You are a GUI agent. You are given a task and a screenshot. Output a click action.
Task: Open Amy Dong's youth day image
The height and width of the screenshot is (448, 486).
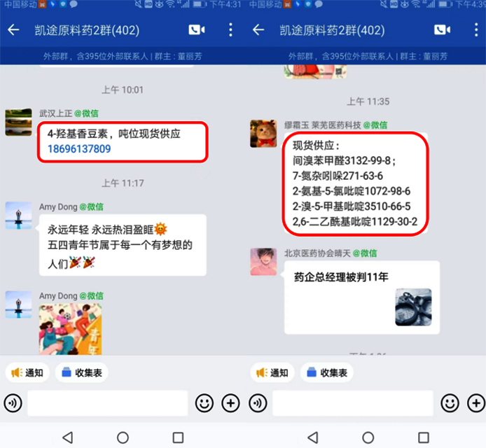tap(70, 329)
